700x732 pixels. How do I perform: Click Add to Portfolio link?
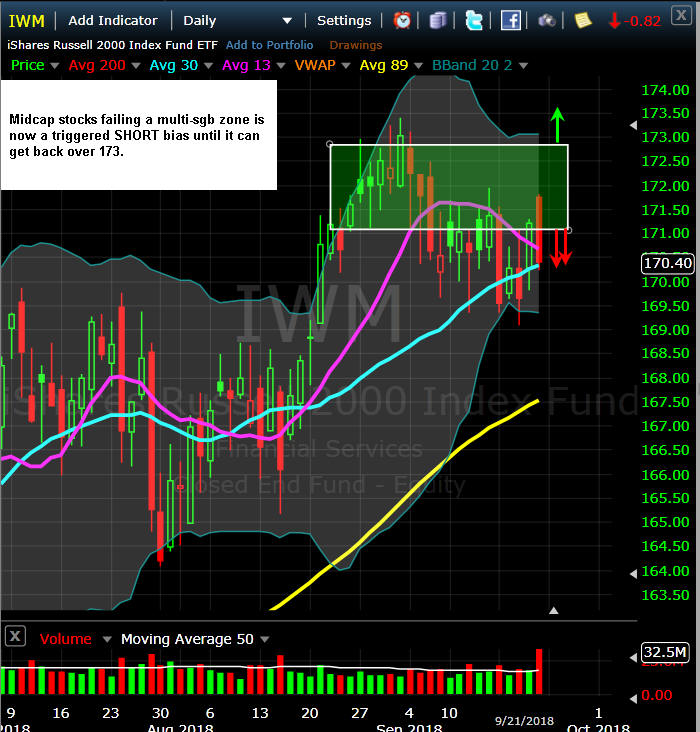coord(269,45)
